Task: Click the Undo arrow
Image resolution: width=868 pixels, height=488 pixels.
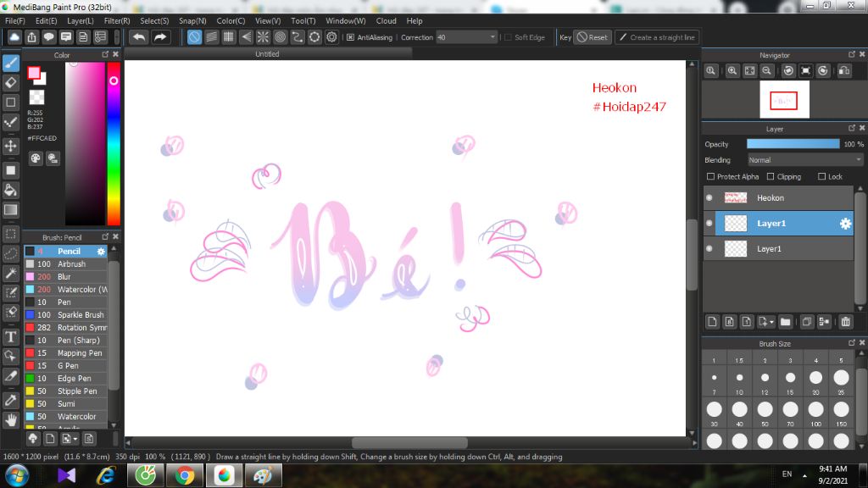Action: point(139,37)
